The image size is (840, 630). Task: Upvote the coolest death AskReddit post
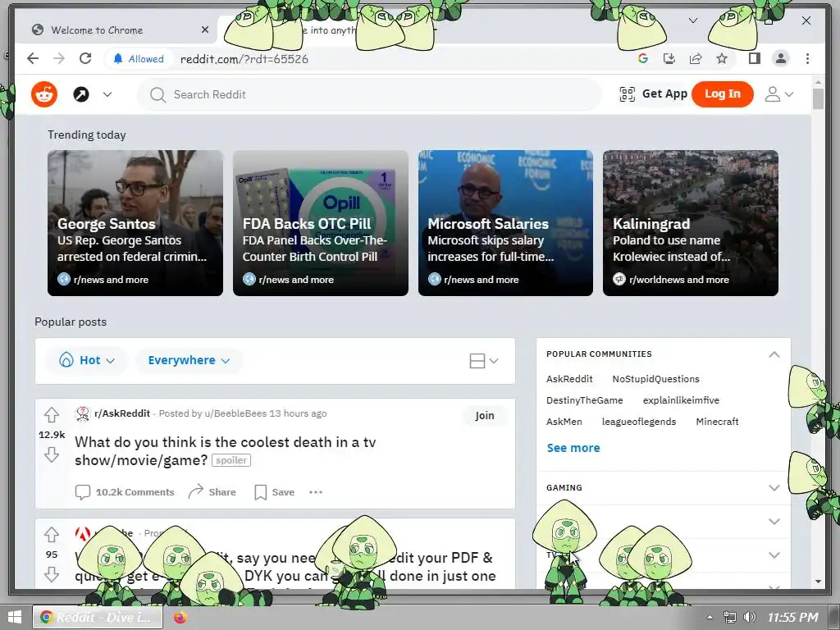[x=52, y=414]
